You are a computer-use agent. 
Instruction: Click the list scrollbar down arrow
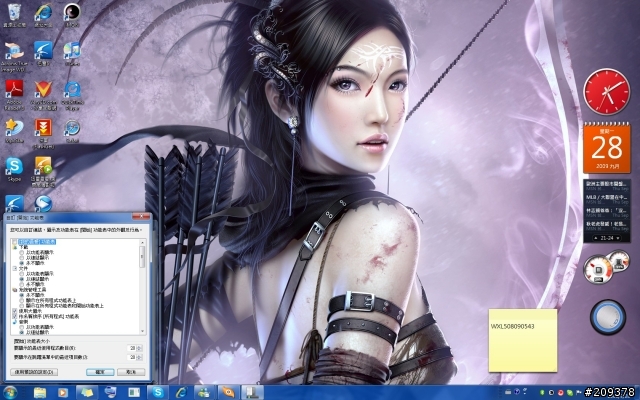click(142, 331)
